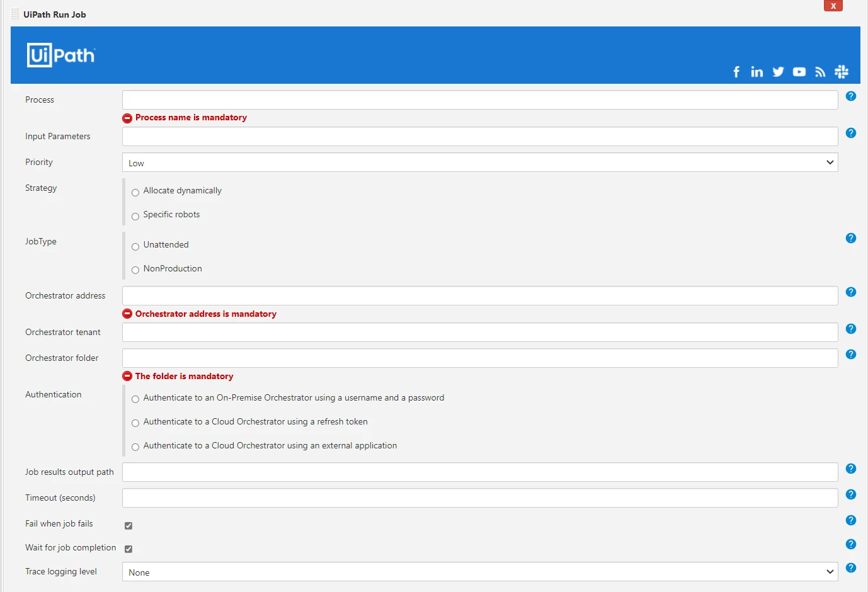Click the 'The folder is mandatory' error text
The height and width of the screenshot is (592, 868).
pyautogui.click(x=184, y=377)
